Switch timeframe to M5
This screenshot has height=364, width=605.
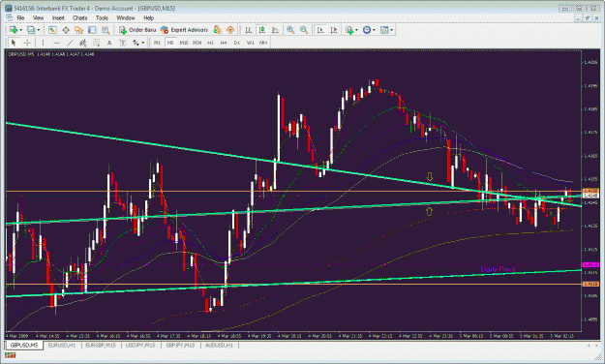point(170,43)
